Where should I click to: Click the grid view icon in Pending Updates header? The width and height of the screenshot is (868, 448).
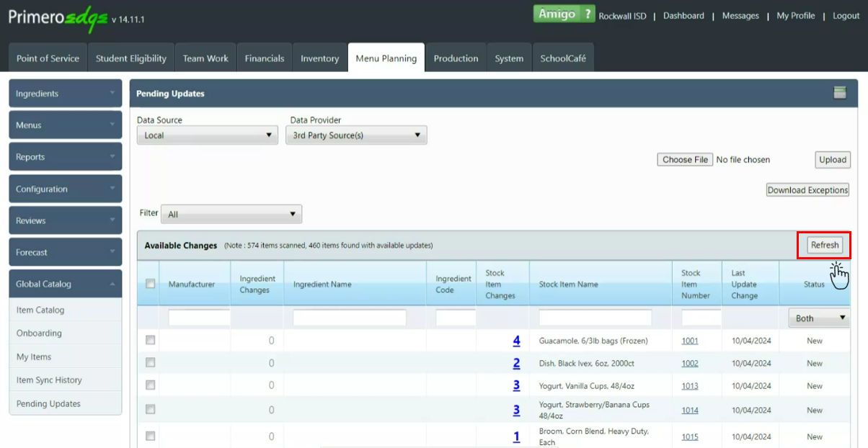tap(839, 93)
